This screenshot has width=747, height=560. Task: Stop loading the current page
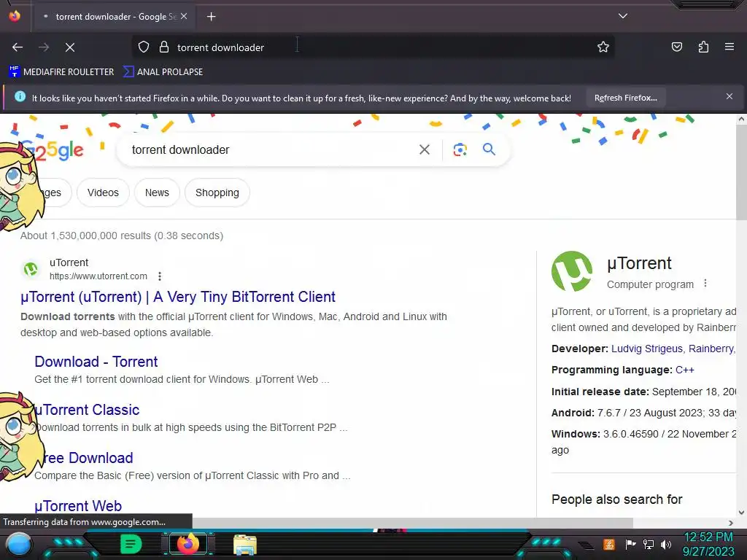(70, 47)
